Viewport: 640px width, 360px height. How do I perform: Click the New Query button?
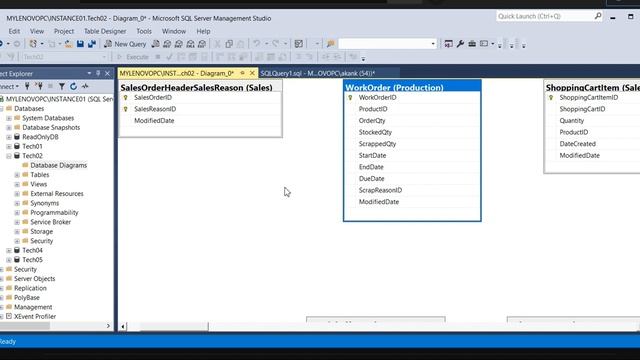(125, 44)
